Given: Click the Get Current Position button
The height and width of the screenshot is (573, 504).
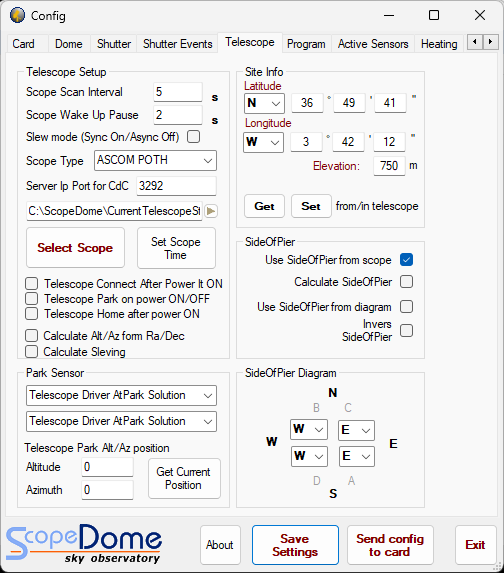Looking at the screenshot, I should [x=184, y=478].
